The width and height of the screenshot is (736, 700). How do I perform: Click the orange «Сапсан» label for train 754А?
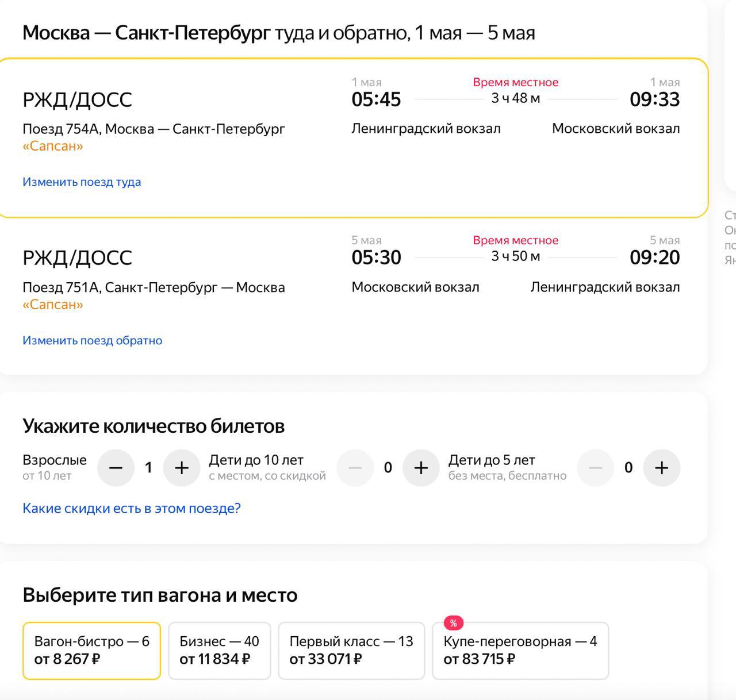(53, 146)
